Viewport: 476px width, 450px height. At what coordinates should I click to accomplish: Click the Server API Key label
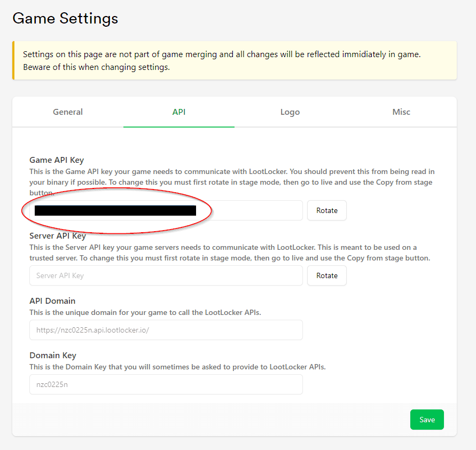point(58,235)
